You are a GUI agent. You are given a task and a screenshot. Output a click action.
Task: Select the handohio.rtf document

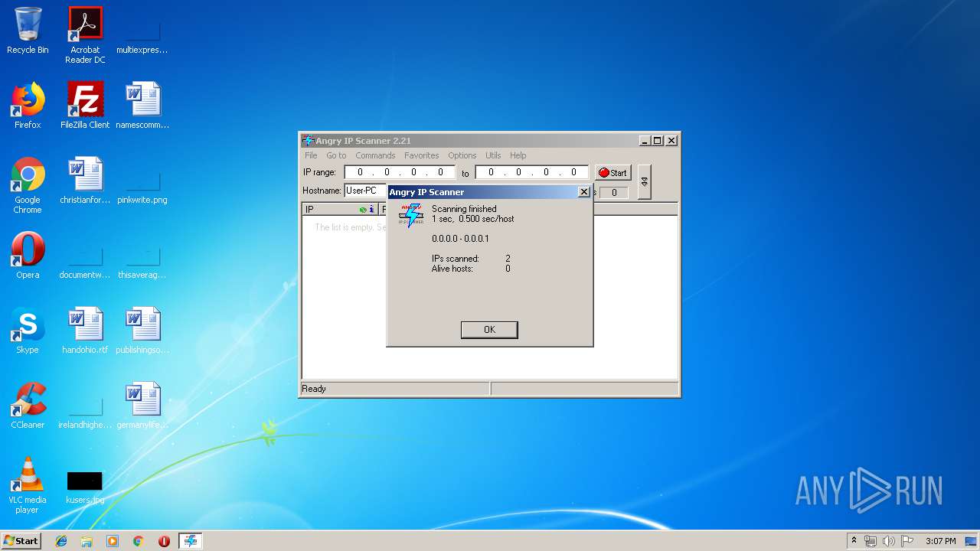[x=85, y=331]
